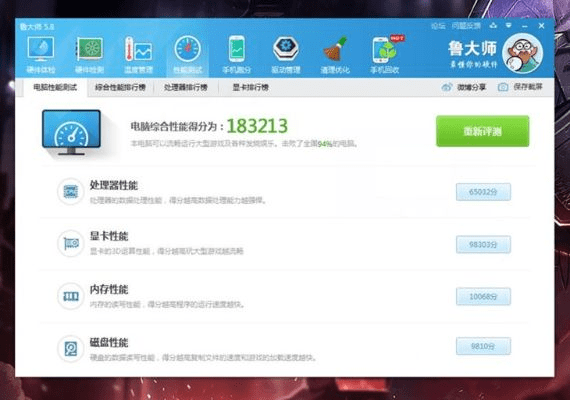Click the 鲁大师 logo text
Screen dimensions: 570x400
pyautogui.click(x=473, y=48)
